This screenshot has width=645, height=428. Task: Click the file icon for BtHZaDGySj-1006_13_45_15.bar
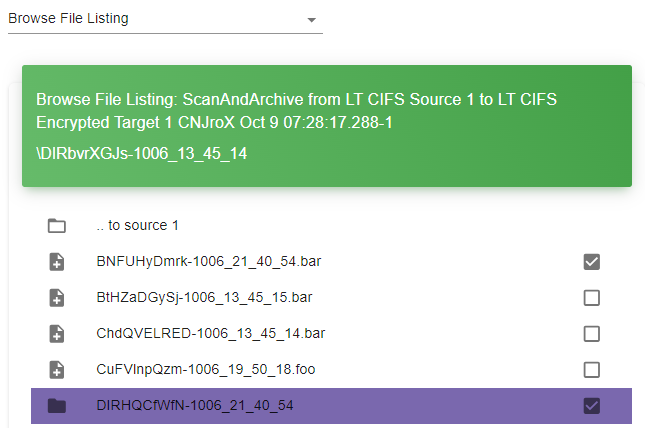(x=57, y=298)
